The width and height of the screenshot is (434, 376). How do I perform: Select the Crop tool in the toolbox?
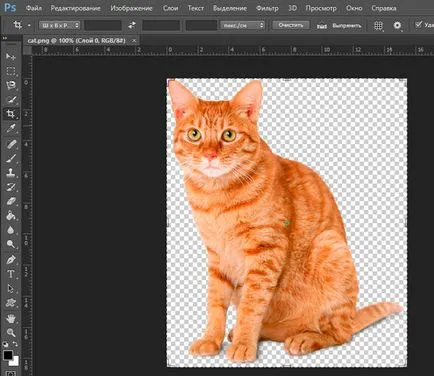coord(11,114)
